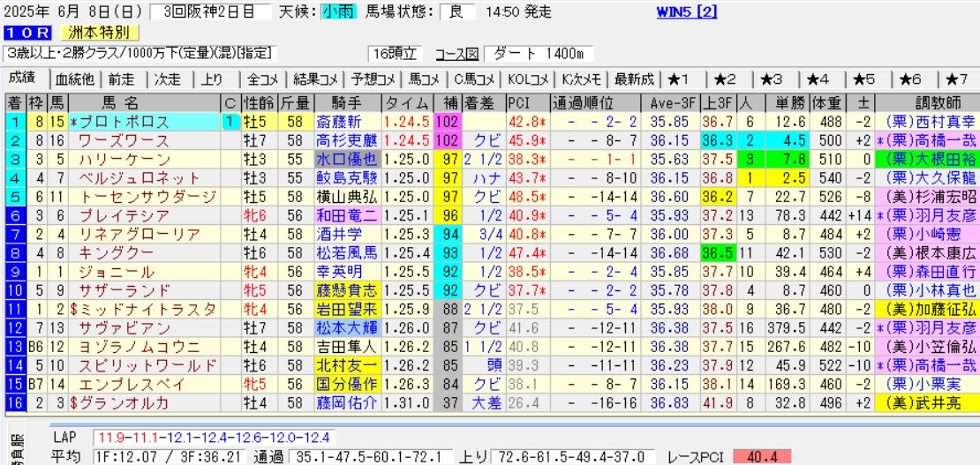This screenshot has height=465, width=980.
Task: Select the ★5 tab
Action: [863, 79]
